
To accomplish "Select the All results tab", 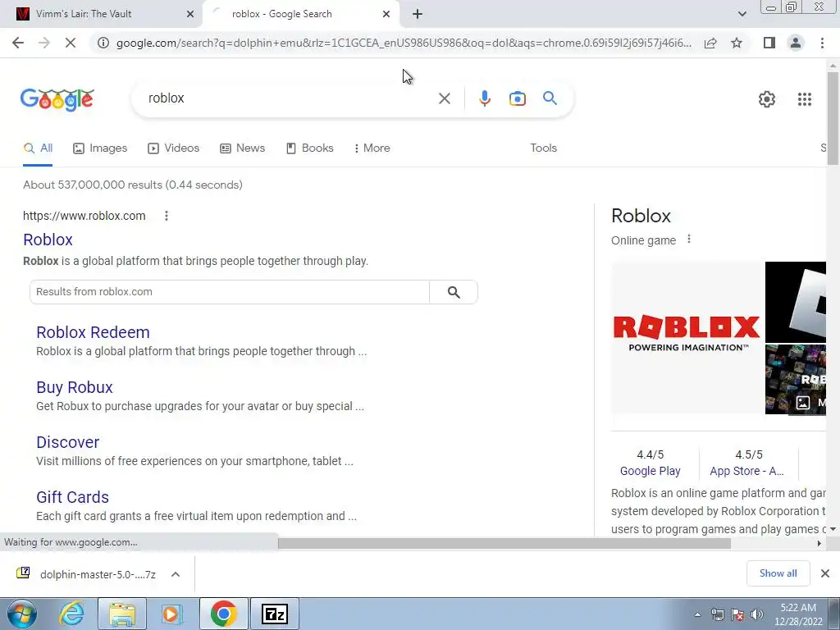I will click(38, 148).
